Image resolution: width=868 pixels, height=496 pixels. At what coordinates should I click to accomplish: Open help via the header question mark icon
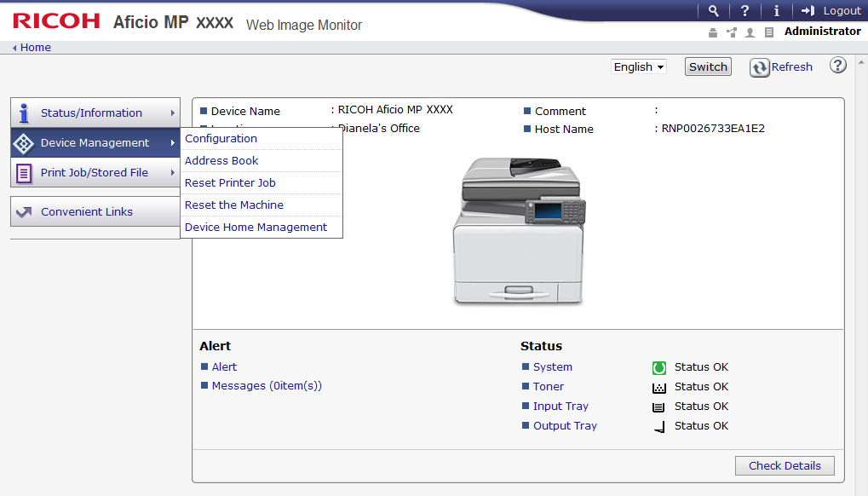(745, 11)
